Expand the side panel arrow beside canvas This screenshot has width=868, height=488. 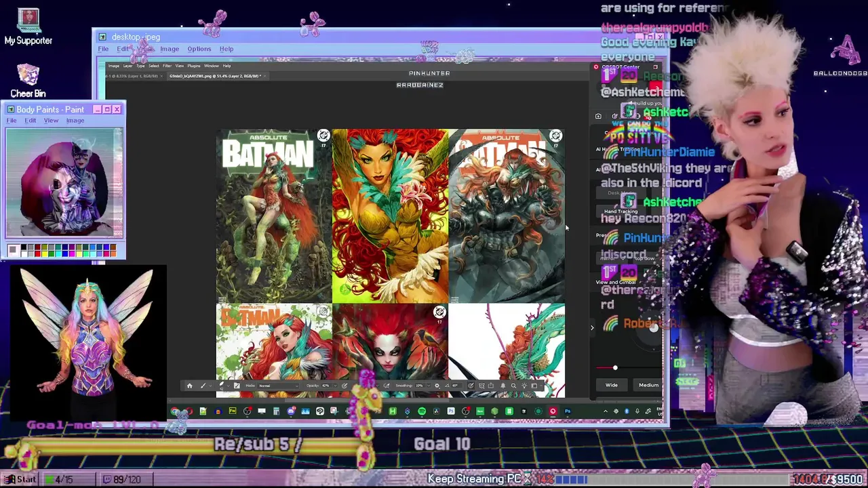[x=592, y=328]
